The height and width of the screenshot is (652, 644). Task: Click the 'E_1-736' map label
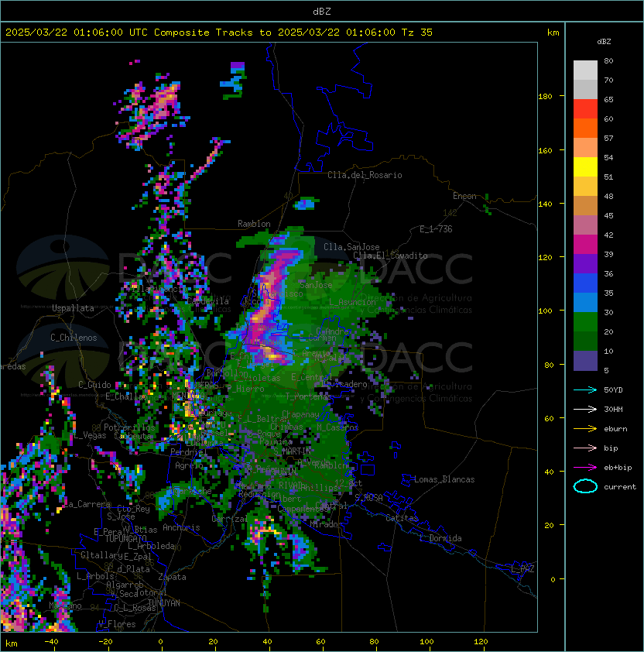436,229
